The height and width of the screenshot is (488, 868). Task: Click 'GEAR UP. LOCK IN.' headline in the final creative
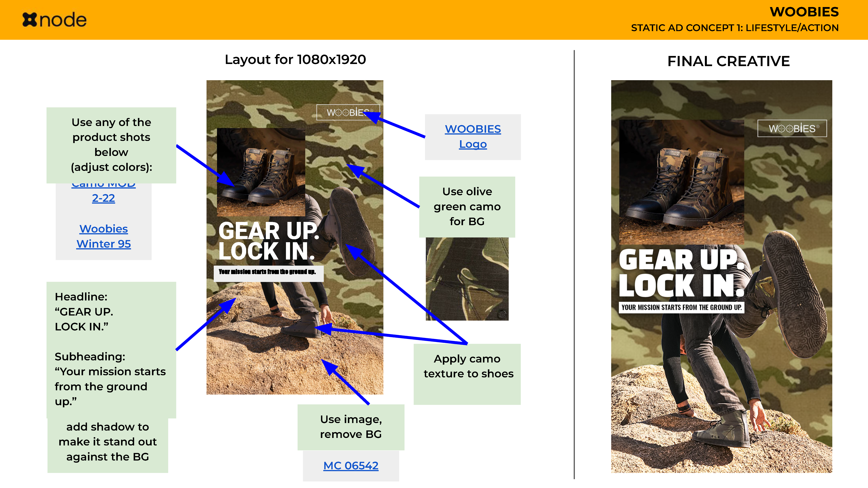tap(682, 273)
